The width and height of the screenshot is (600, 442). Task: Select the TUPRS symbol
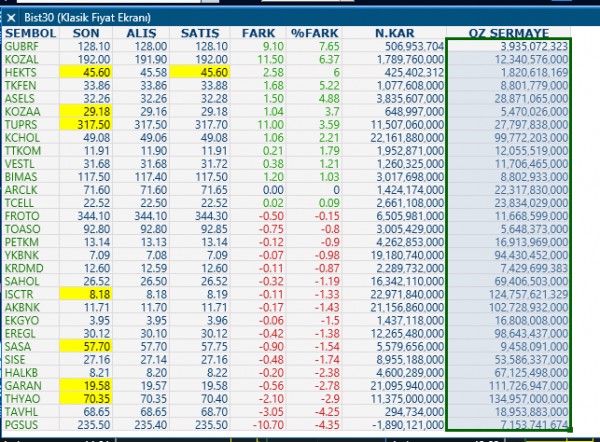point(21,125)
